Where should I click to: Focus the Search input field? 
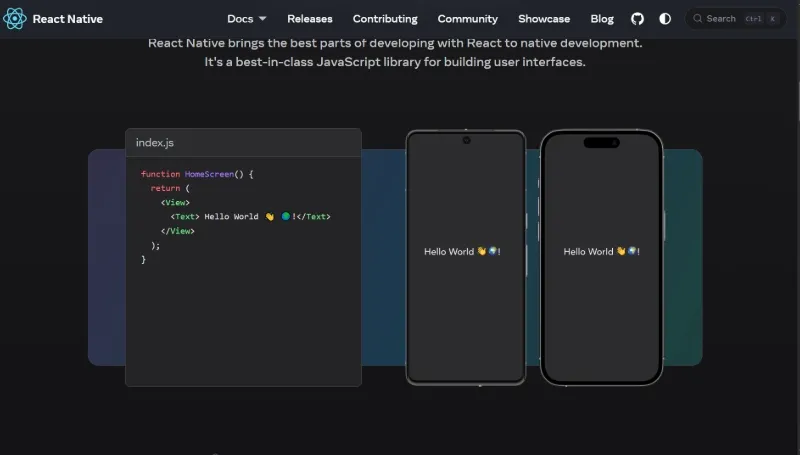(x=735, y=19)
